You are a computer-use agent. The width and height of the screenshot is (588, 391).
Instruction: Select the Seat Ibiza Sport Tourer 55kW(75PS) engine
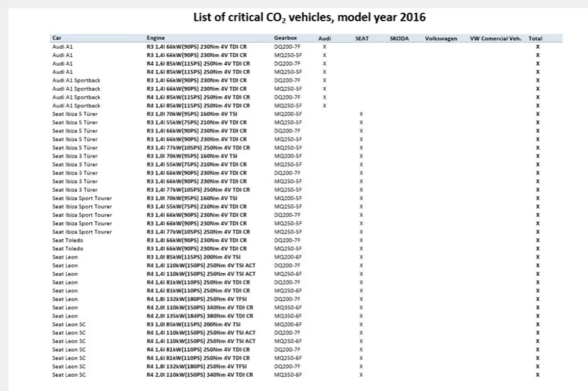[197, 207]
